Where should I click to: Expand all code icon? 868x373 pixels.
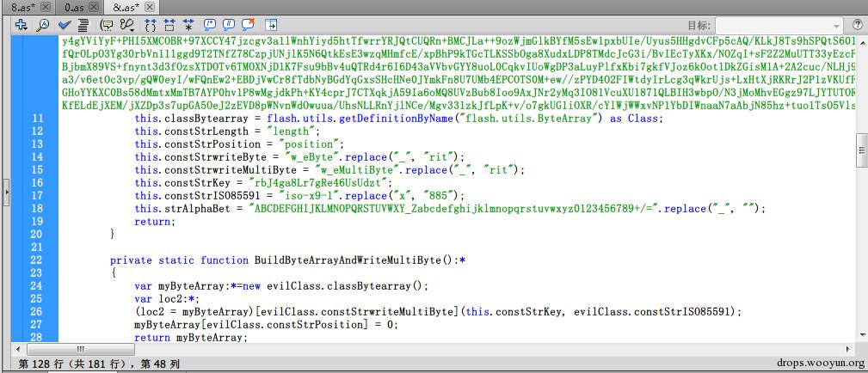[188, 25]
